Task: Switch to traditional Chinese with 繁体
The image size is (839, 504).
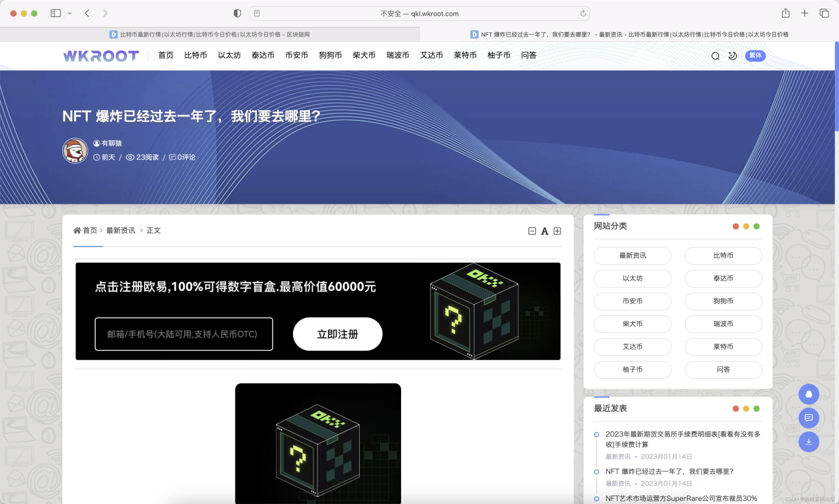Action: (755, 56)
